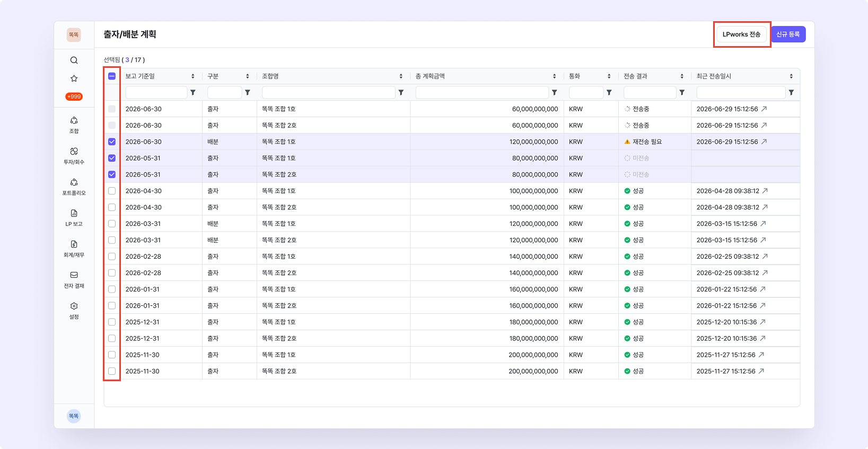Open external link for 2026-04-28 09:38:12 first row
868x449 pixels.
[x=765, y=191]
